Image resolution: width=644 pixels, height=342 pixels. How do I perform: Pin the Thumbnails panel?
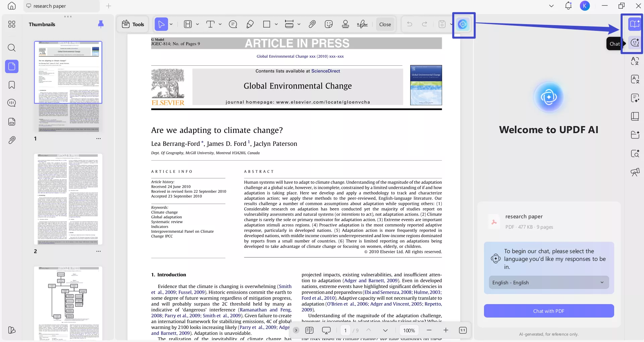pos(101,24)
